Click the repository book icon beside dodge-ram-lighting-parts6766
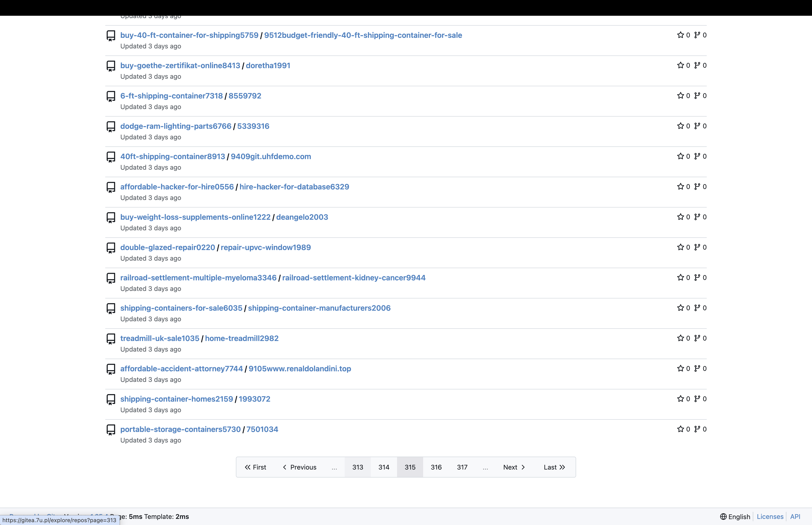812x525 pixels. [x=111, y=126]
